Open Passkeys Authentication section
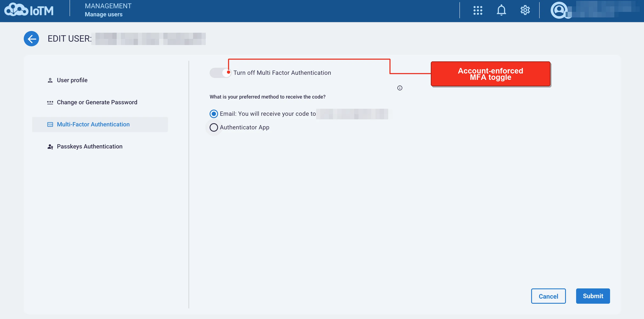 pyautogui.click(x=100, y=147)
